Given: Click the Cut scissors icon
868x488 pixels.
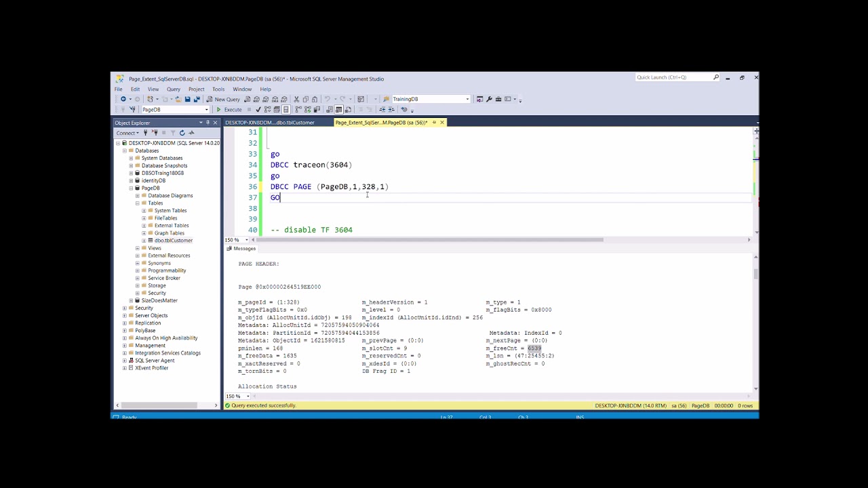Looking at the screenshot, I should (296, 99).
